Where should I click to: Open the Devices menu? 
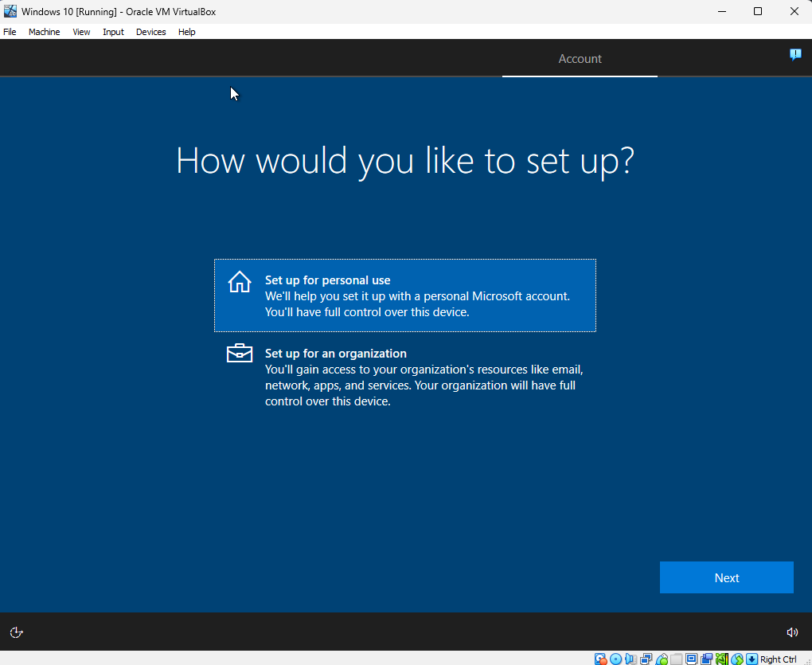point(150,32)
